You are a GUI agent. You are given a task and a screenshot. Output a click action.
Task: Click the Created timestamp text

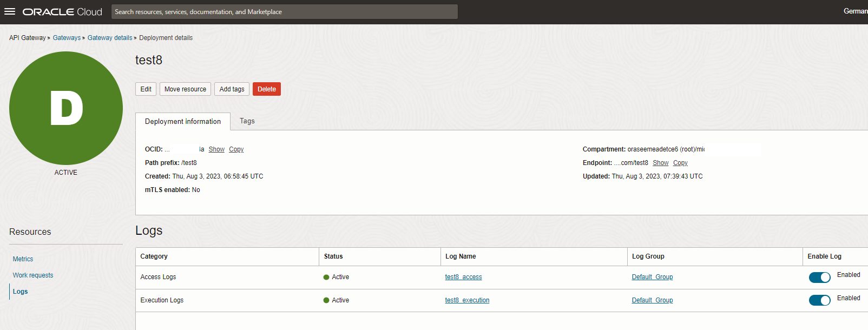click(218, 176)
